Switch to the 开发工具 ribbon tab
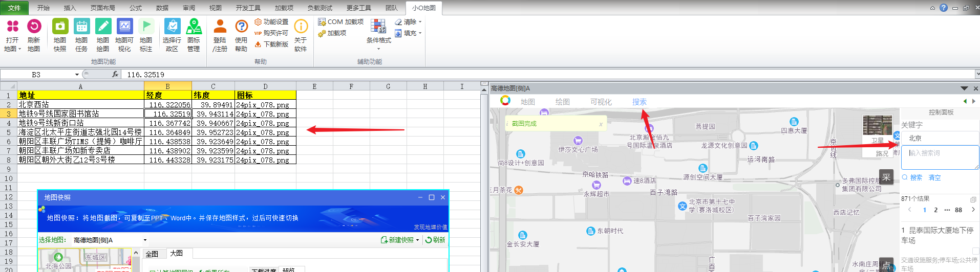The image size is (980, 272). click(x=248, y=8)
